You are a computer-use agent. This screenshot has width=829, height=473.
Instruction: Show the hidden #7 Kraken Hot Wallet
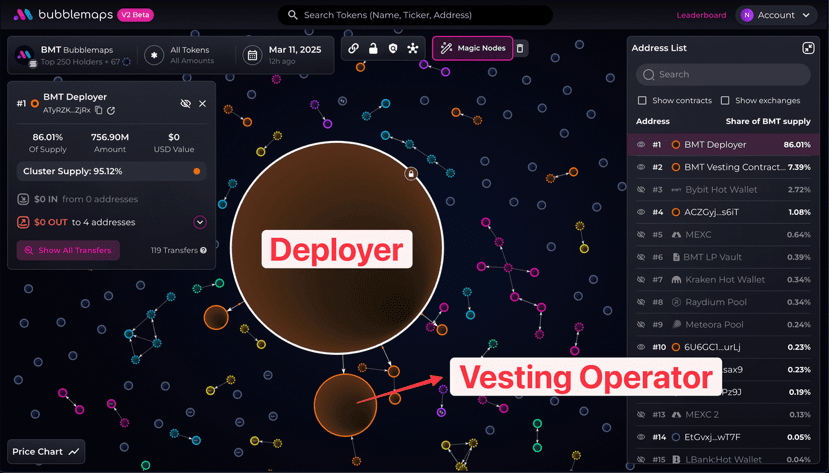(641, 280)
